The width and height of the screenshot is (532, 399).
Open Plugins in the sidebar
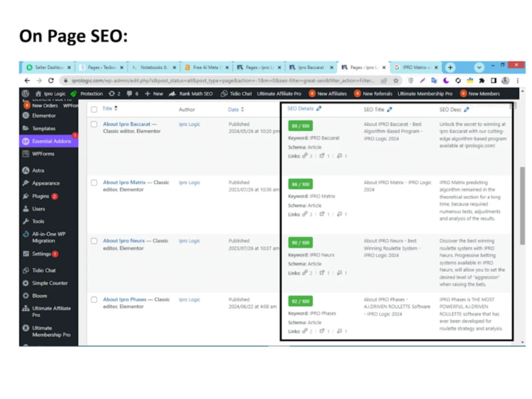pyautogui.click(x=41, y=196)
